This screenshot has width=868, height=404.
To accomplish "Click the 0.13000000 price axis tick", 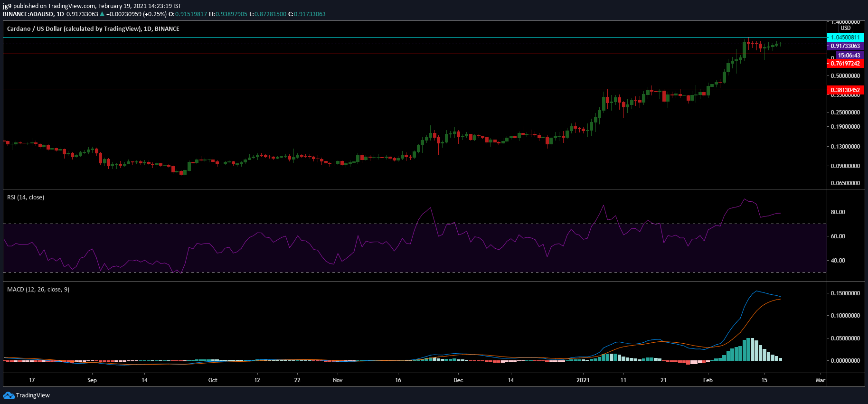I will tap(845, 147).
